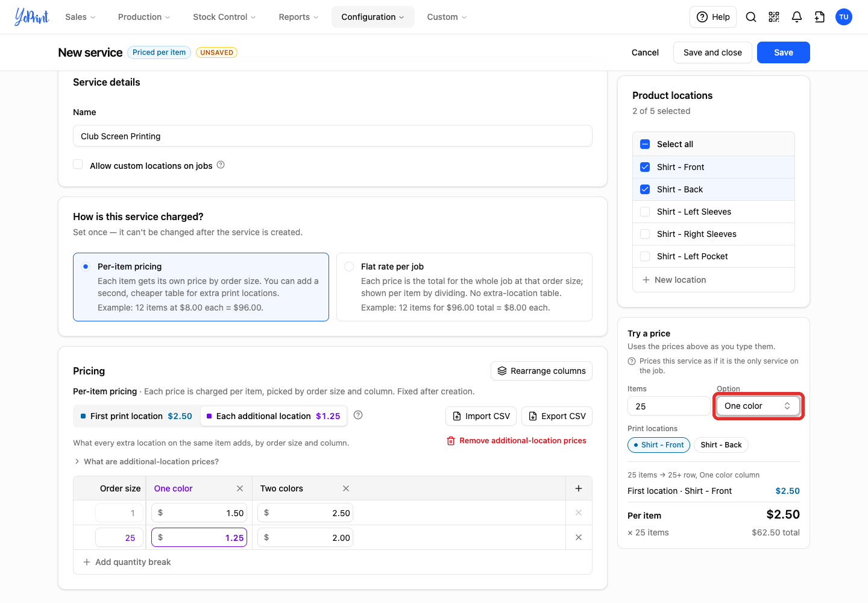Click the info icon beside custom locations
The height and width of the screenshot is (603, 868).
(221, 165)
